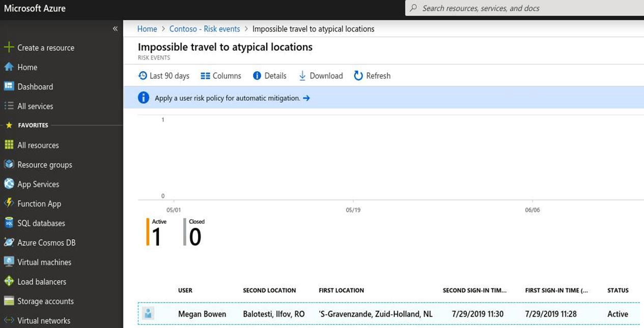Click the 7/29/2019 11:28 cell
The width and height of the screenshot is (644, 328).
(551, 314)
